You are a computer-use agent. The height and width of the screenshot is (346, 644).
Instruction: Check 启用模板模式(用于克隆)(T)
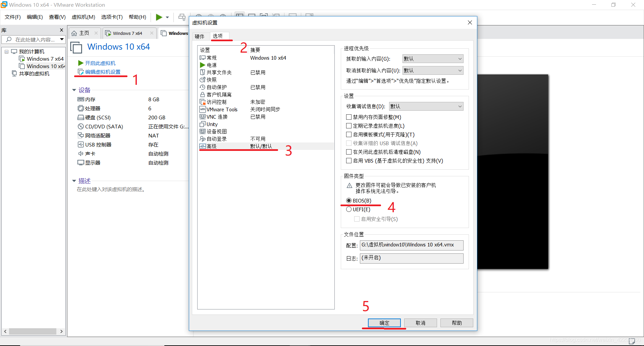[x=349, y=134]
